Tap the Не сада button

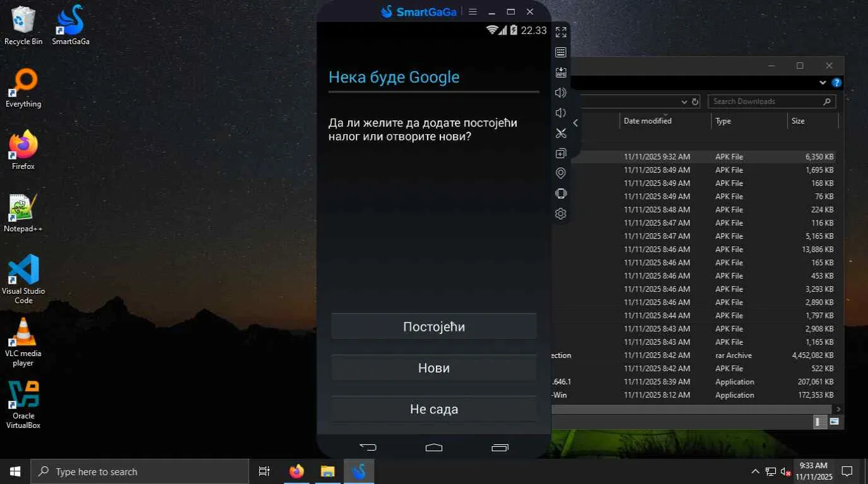[434, 409]
